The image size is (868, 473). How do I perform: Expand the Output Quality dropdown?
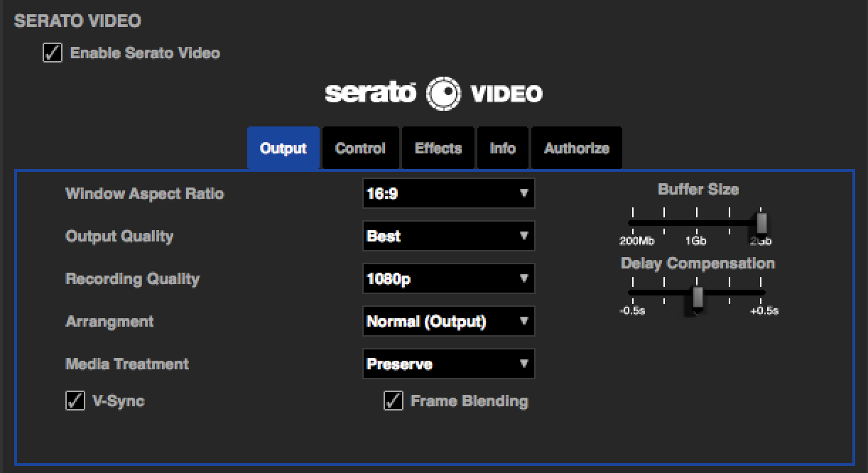(448, 236)
